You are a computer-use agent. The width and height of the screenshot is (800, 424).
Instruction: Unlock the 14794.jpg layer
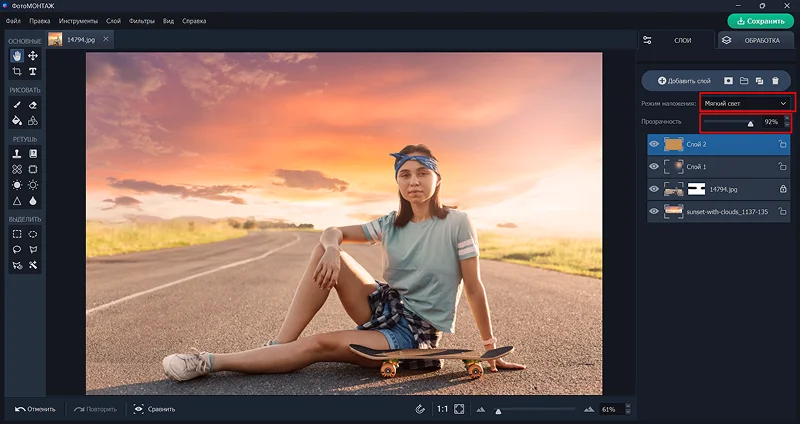pos(783,189)
